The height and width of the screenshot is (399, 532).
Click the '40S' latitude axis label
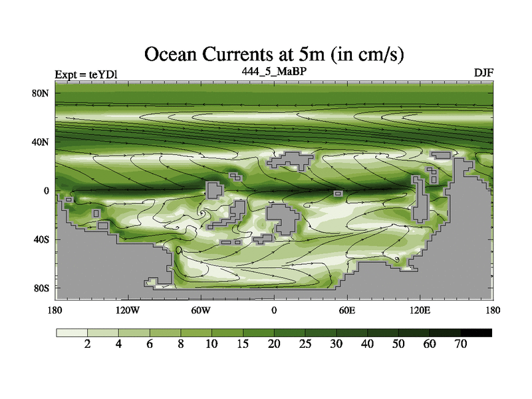tap(42, 239)
